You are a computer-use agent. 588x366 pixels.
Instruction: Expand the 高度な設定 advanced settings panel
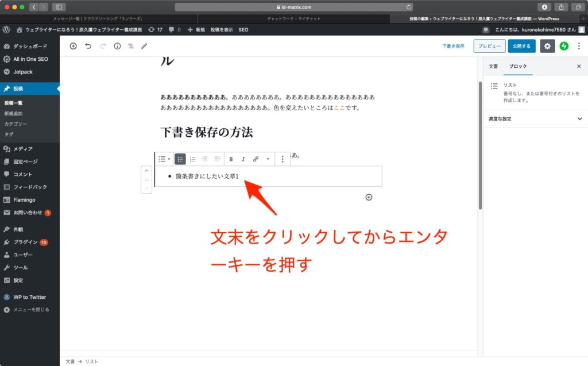click(x=535, y=118)
